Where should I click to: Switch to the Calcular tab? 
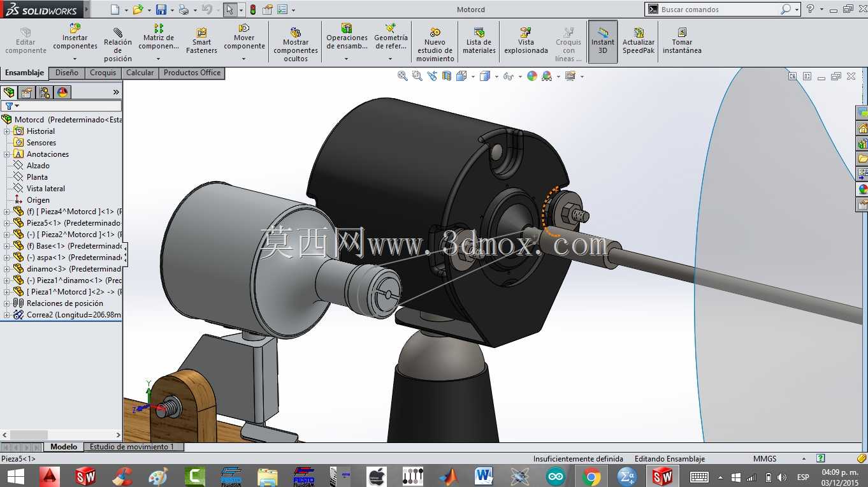[140, 73]
